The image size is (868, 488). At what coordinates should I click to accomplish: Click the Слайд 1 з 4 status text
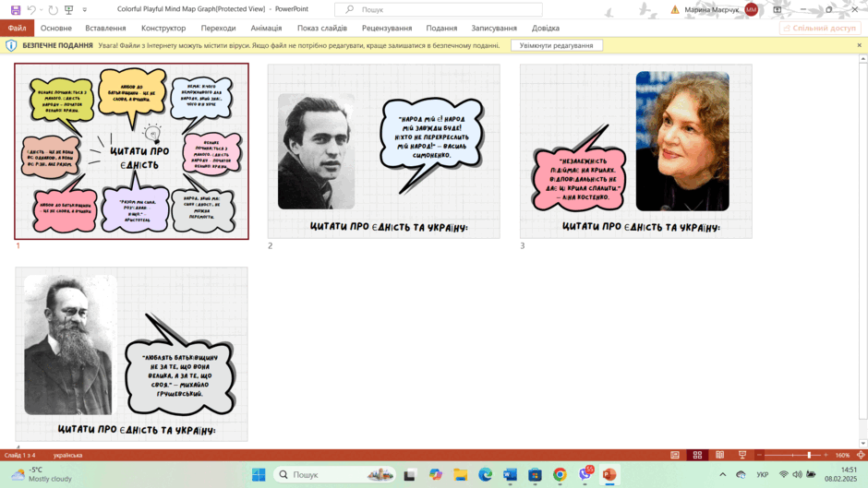(20, 456)
